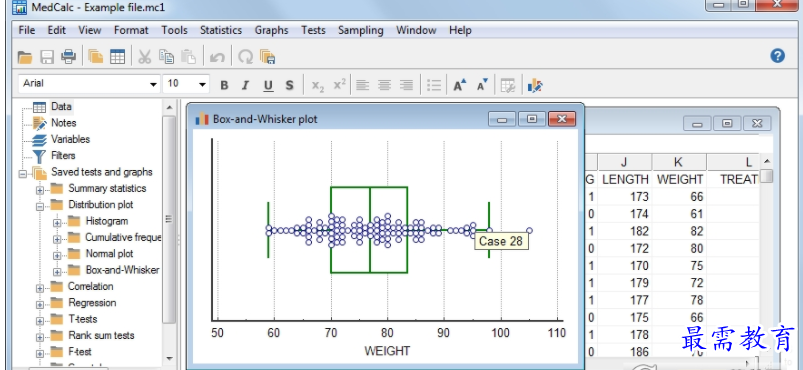This screenshot has width=803, height=370.
Task: Click the Paste clipboard icon
Action: coord(188,56)
